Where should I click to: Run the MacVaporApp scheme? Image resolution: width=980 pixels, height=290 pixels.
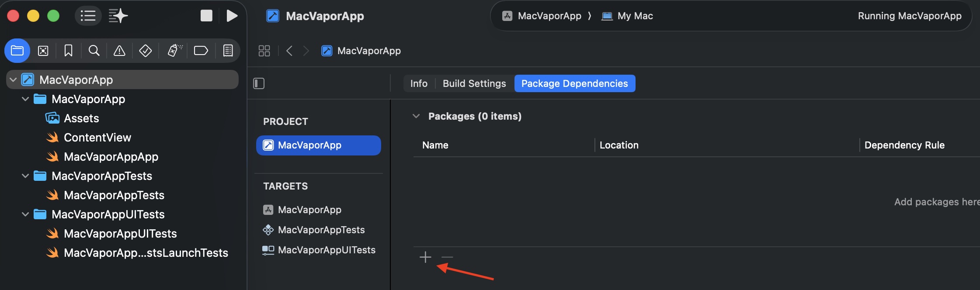(x=232, y=16)
